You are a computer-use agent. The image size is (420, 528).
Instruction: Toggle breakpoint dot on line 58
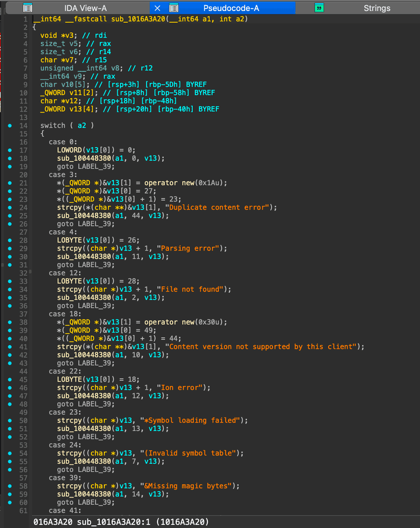[10, 486]
